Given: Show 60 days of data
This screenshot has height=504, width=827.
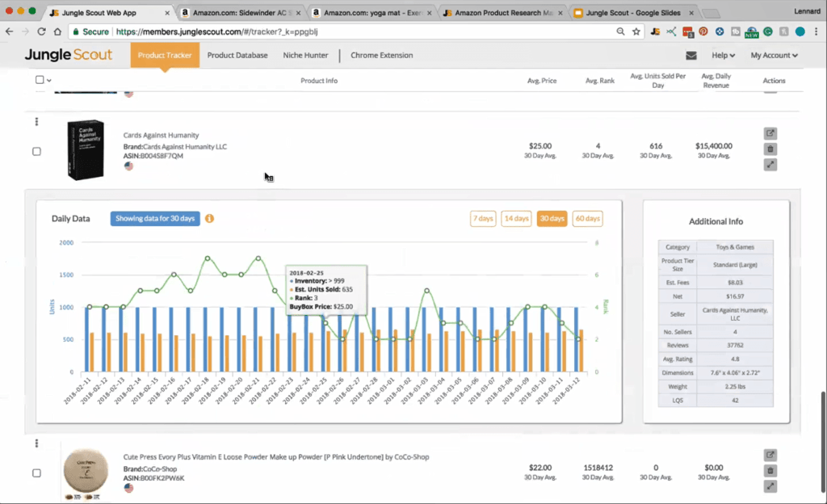Looking at the screenshot, I should point(588,218).
